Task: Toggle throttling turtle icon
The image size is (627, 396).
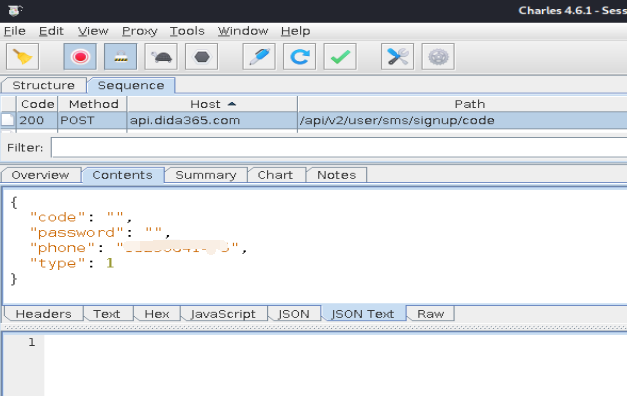Action: (x=161, y=57)
